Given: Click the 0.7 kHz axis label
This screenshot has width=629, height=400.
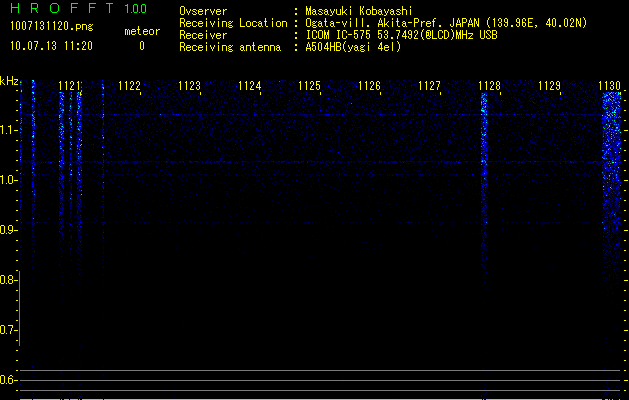Looking at the screenshot, I should [7, 330].
